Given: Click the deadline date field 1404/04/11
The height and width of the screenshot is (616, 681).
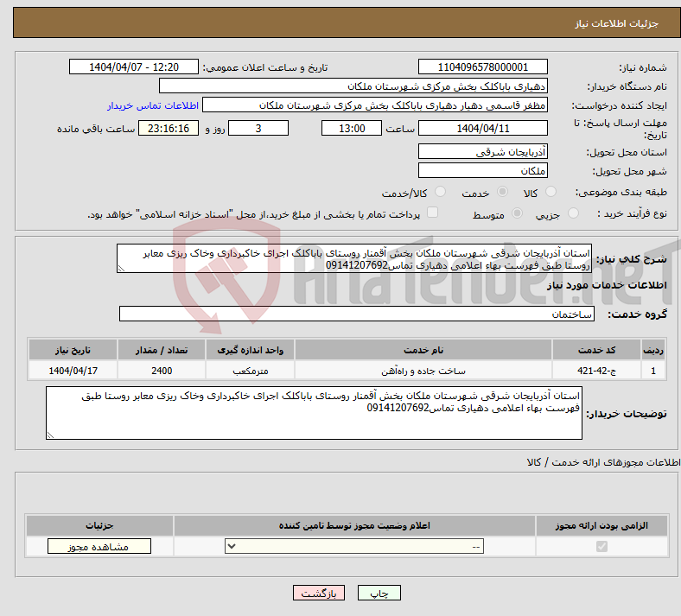Looking at the screenshot, I should coord(483,128).
